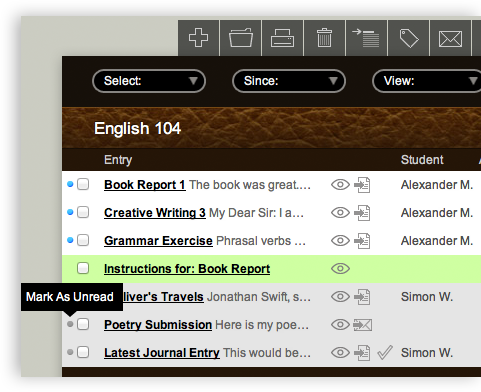This screenshot has height=392, width=481.
Task: Click the envelope mail toolbar icon
Action: click(450, 38)
